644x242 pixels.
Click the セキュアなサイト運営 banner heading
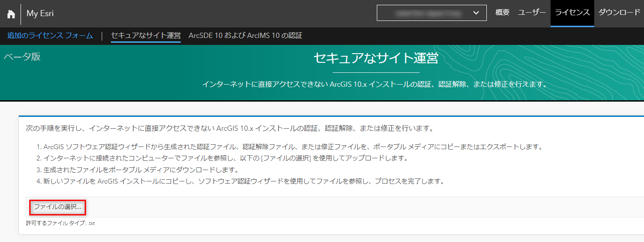coord(375,58)
